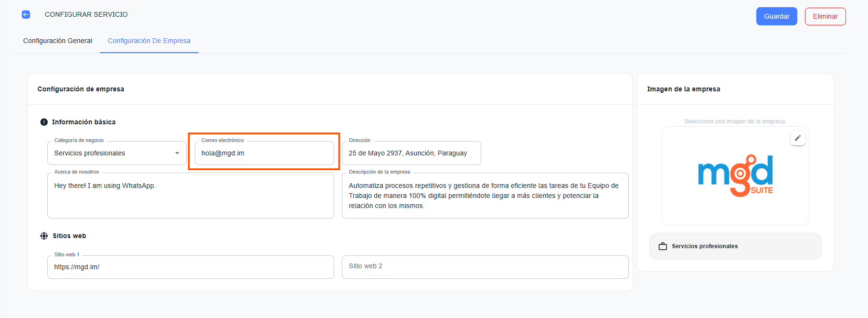Screen dimensions: 868x318
Task: Switch to the Configuración General tab
Action: pyautogui.click(x=58, y=41)
